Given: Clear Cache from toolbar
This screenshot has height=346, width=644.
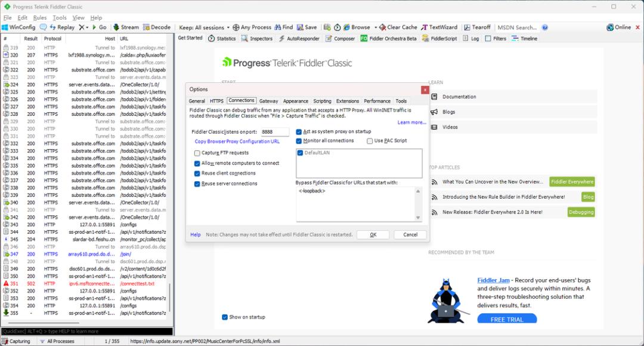Looking at the screenshot, I should click(x=398, y=27).
